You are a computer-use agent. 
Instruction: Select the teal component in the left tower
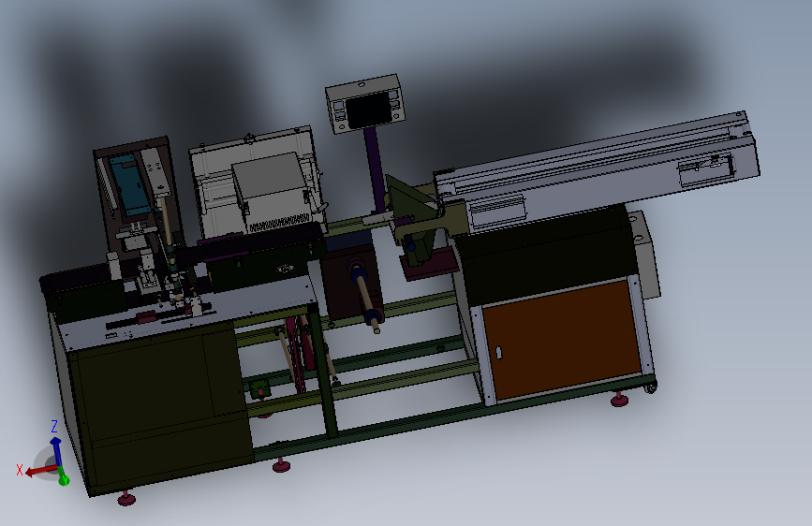(x=129, y=183)
